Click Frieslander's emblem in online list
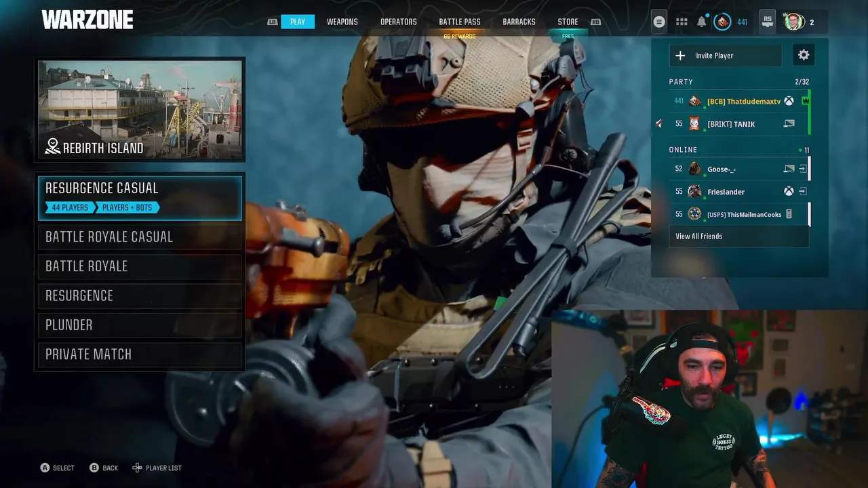Screen dimensions: 868x488 tap(694, 191)
